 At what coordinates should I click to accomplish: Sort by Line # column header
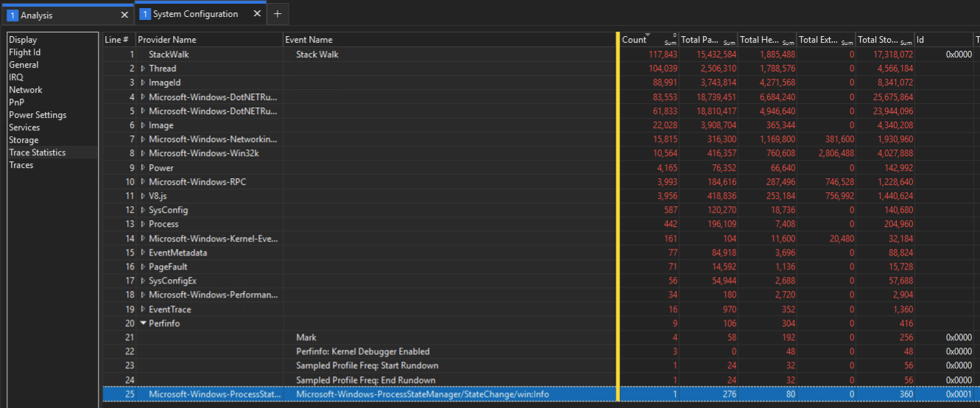click(x=118, y=40)
